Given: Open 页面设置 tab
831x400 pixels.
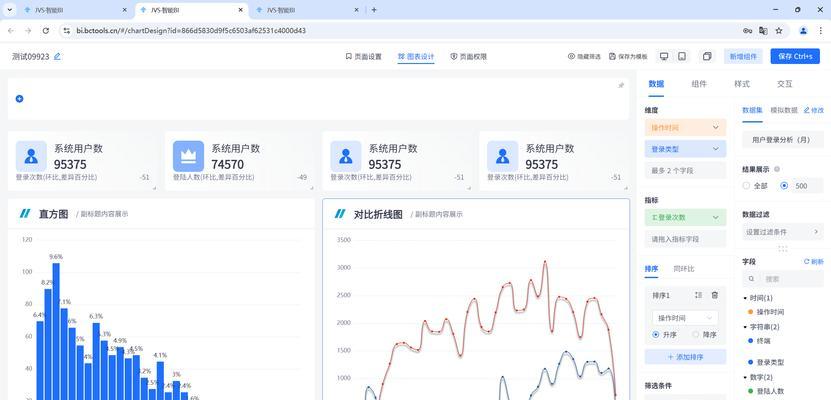Looking at the screenshot, I should [363, 57].
